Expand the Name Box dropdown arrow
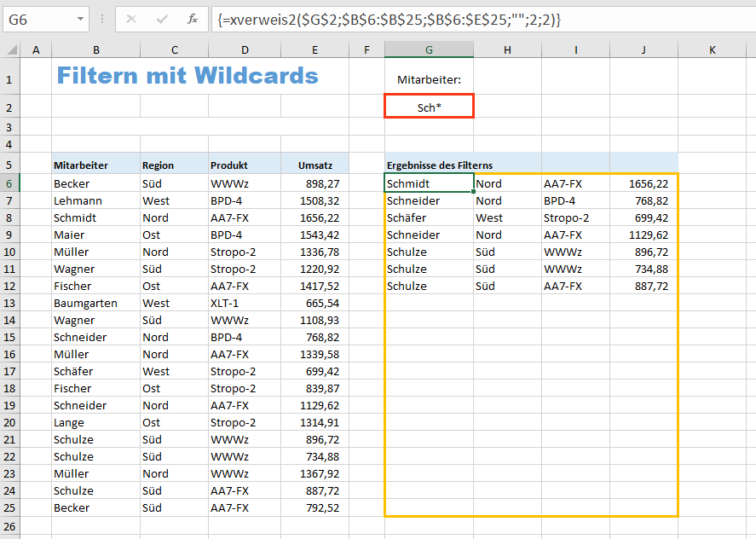Screen dimensions: 756x539 pyautogui.click(x=80, y=20)
